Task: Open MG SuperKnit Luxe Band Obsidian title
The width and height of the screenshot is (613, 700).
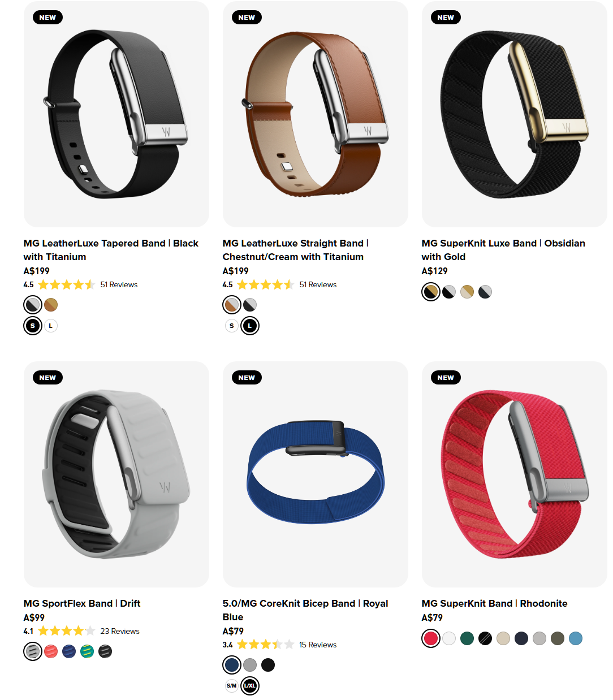Action: click(503, 250)
